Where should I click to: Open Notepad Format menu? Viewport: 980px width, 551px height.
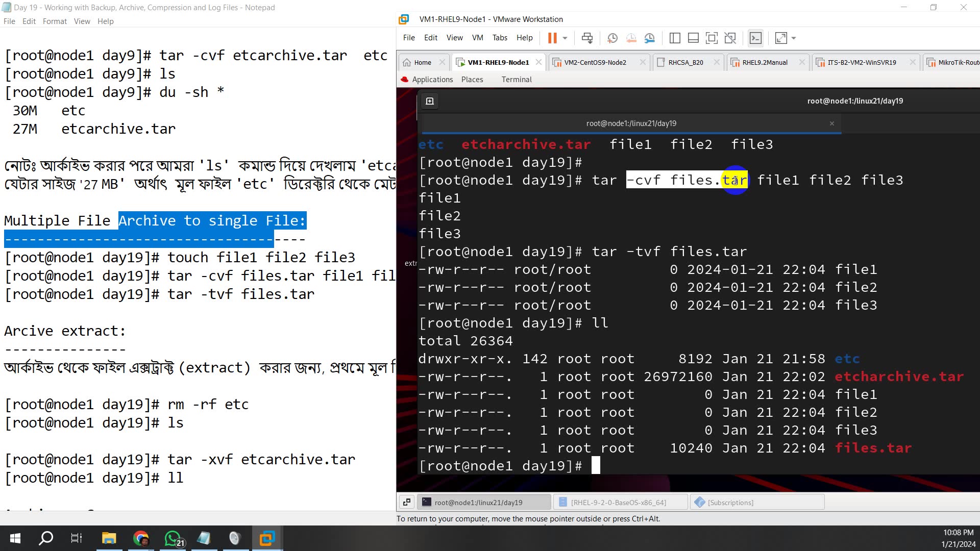[55, 21]
